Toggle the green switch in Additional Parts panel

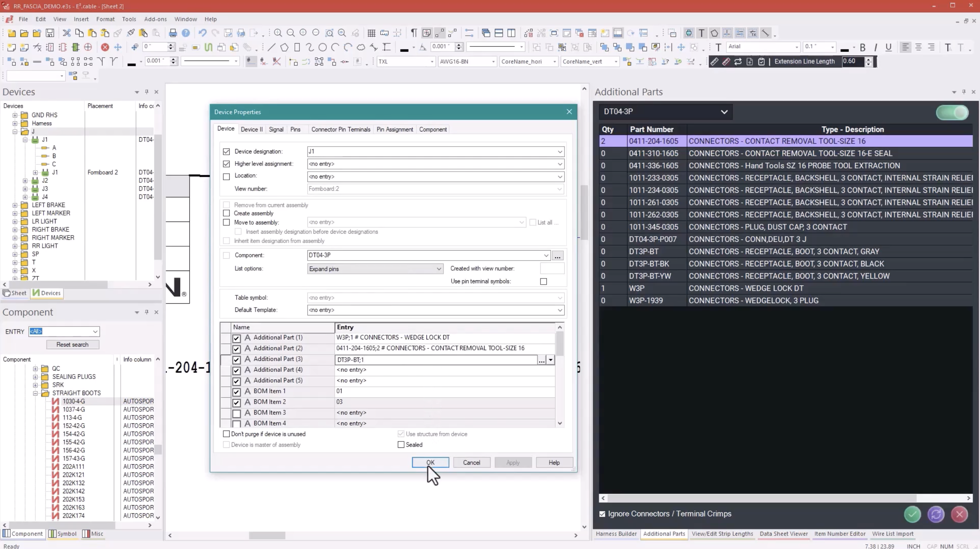952,112
